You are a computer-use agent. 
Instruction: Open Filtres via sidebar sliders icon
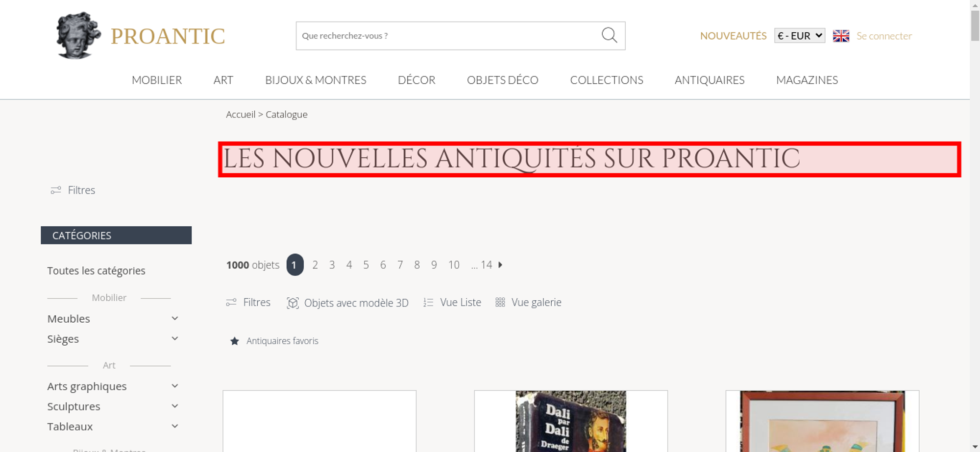pos(56,190)
